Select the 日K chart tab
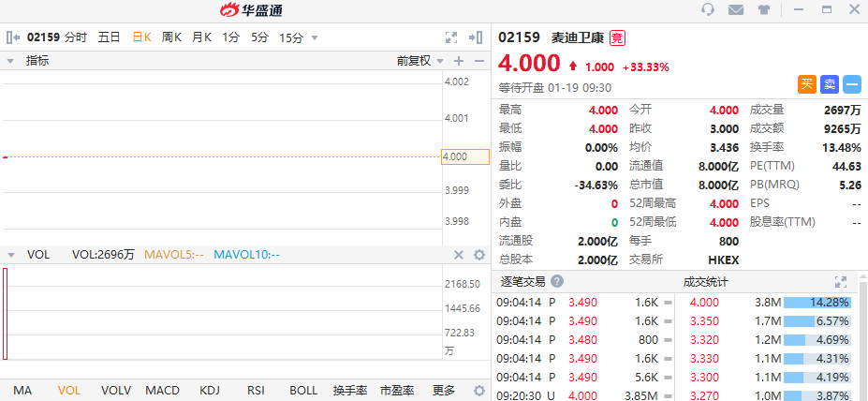 click(141, 37)
